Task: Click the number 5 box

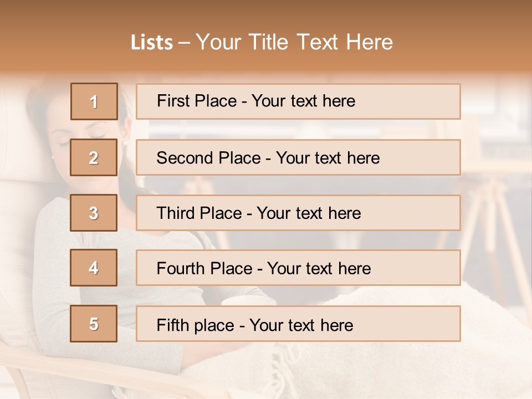Action: point(94,324)
